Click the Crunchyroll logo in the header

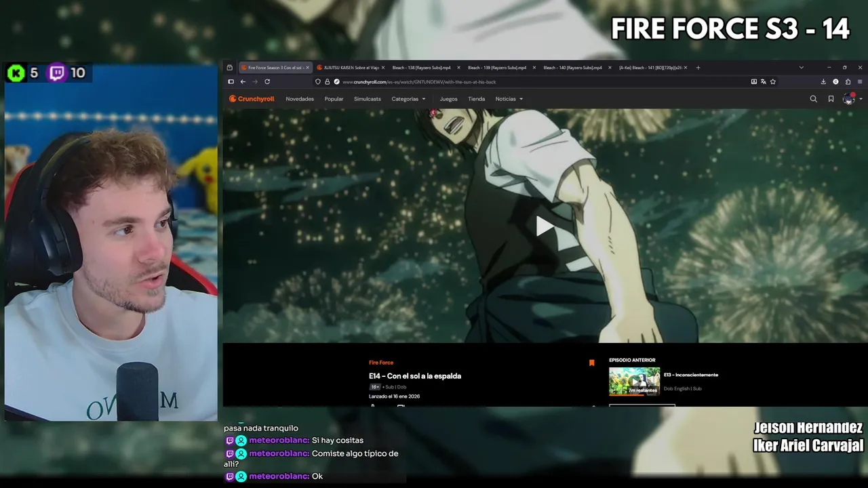252,99
